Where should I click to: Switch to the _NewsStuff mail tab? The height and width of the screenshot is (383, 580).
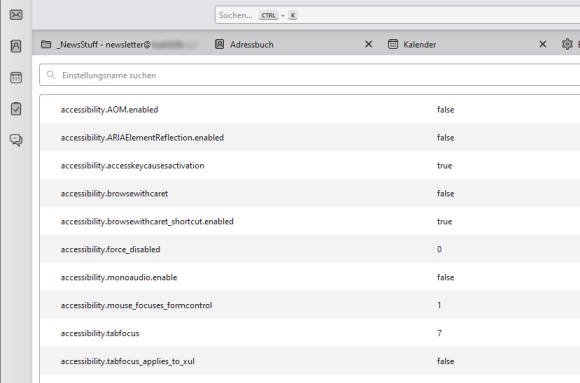pyautogui.click(x=120, y=44)
